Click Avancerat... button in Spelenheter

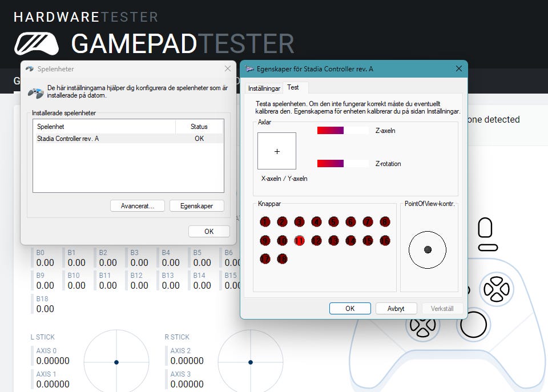click(x=138, y=206)
